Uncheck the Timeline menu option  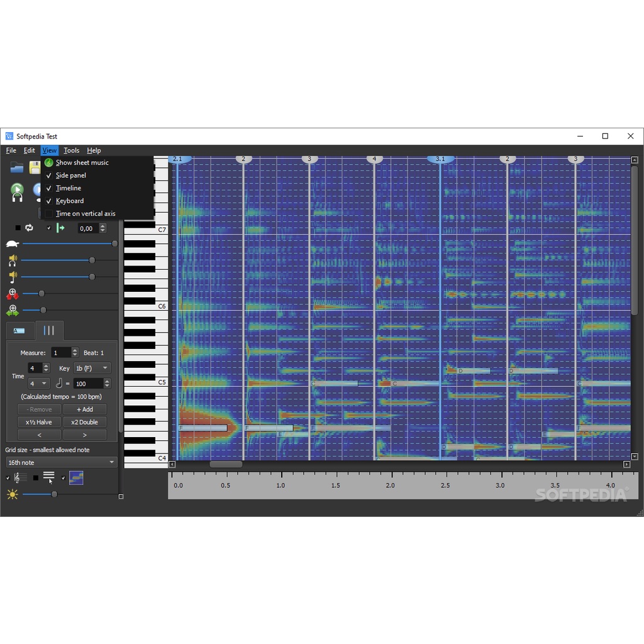click(68, 188)
